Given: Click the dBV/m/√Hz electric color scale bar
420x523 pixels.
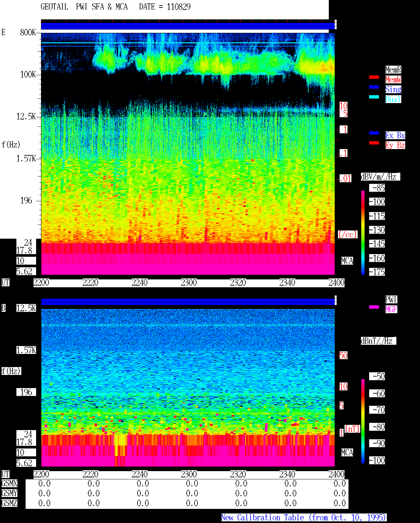Looking at the screenshot, I should pos(363,233).
